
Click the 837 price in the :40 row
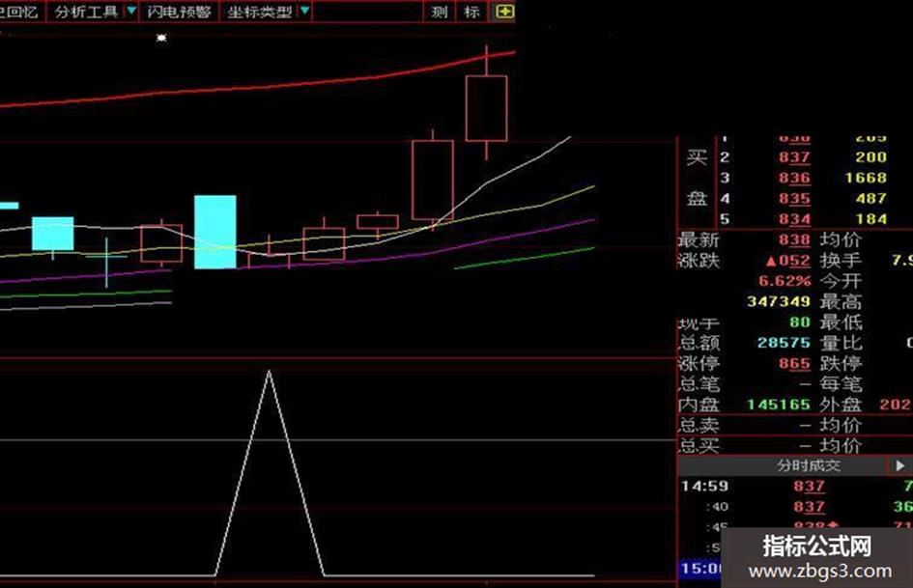[x=809, y=507]
